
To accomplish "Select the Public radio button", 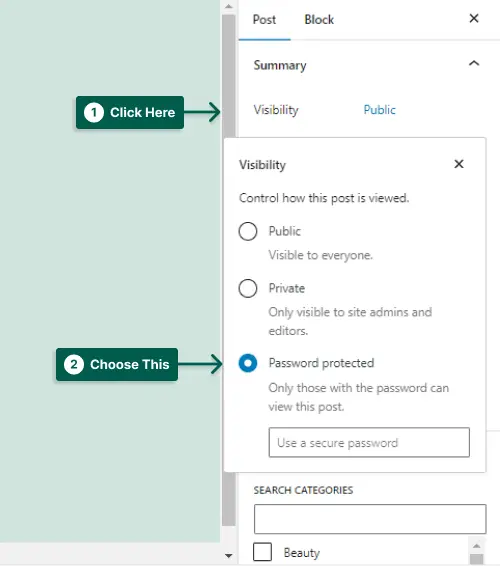I will pyautogui.click(x=248, y=231).
